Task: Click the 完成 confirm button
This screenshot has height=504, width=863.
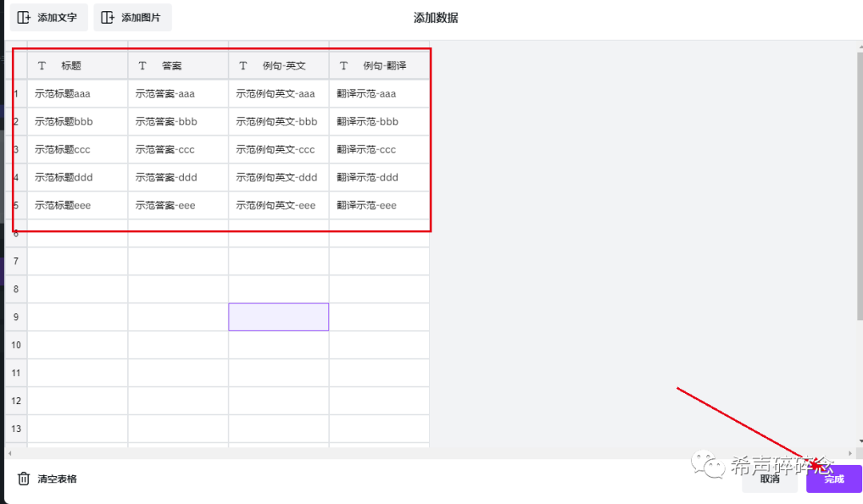Action: click(x=833, y=479)
